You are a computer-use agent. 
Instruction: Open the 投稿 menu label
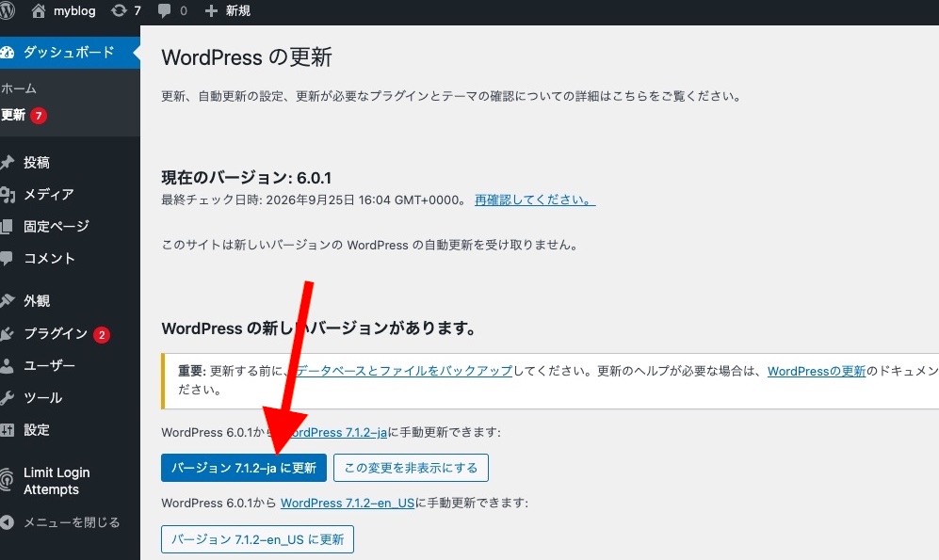pos(37,162)
